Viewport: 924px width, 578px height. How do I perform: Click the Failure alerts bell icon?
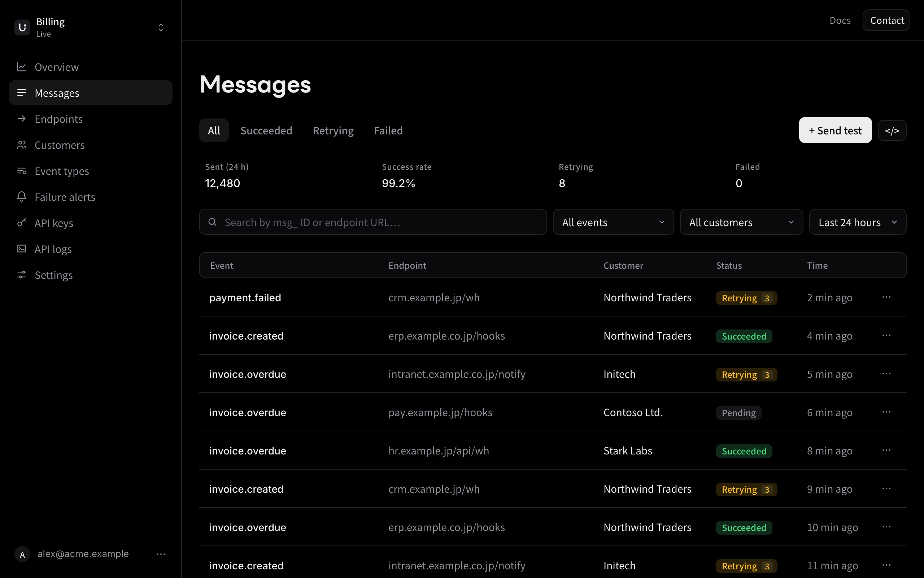click(x=21, y=197)
